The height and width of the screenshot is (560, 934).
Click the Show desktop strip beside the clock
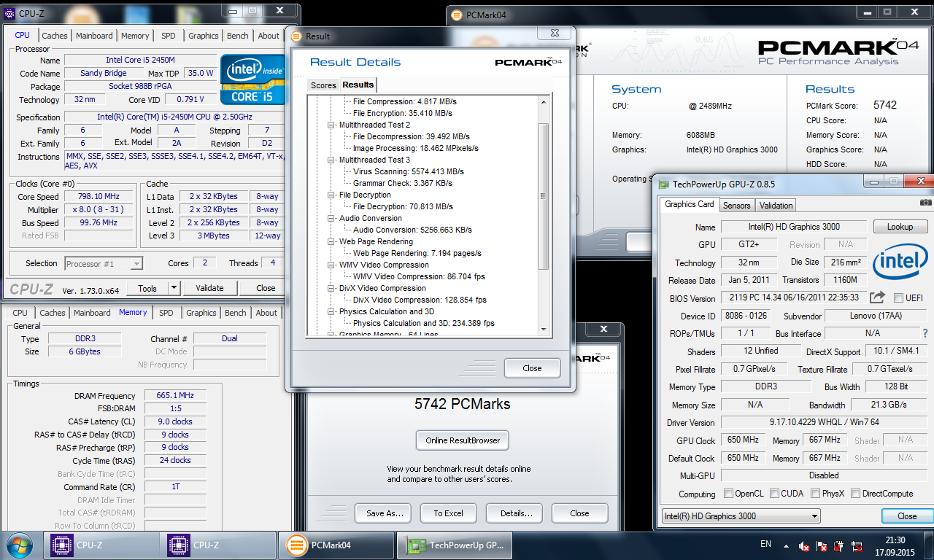[929, 545]
